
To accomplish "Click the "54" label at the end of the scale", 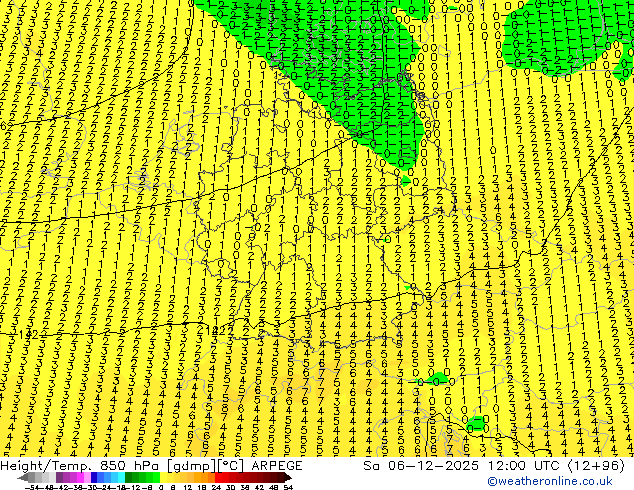I will coord(288,487).
